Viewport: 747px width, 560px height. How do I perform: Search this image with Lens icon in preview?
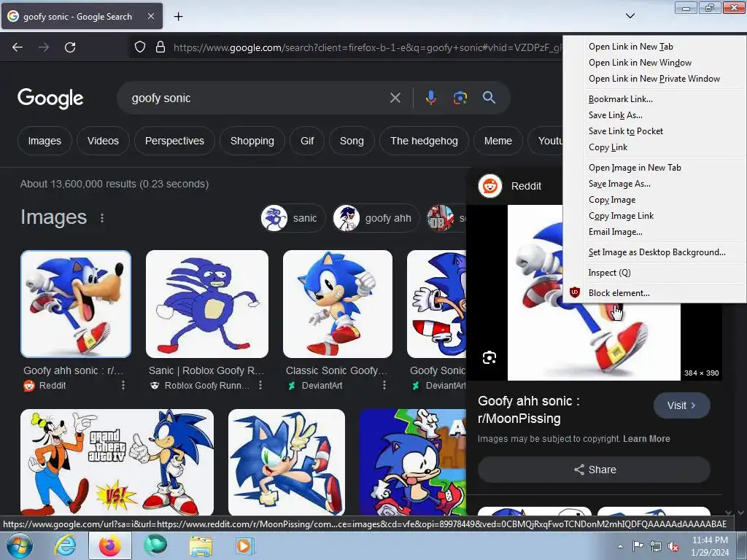(489, 357)
